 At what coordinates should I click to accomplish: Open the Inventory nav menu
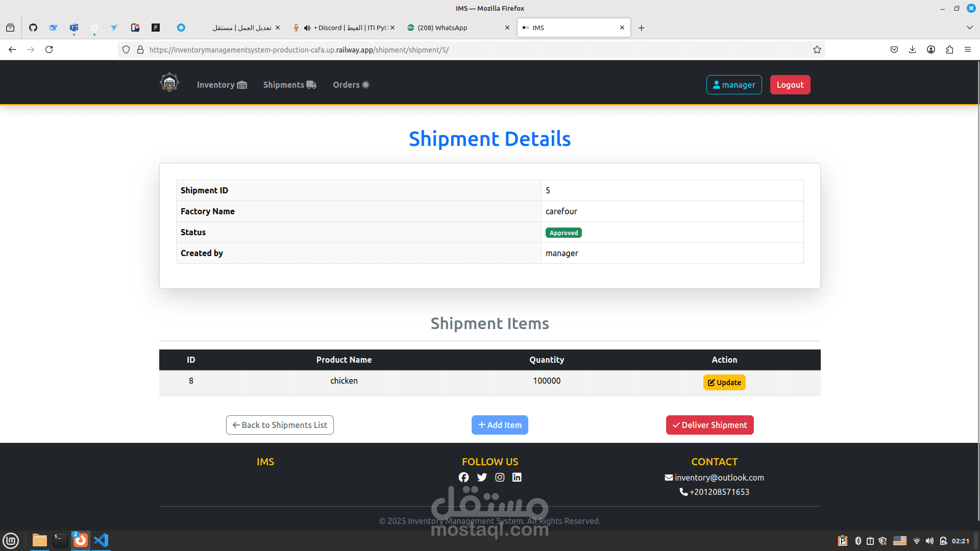click(222, 85)
